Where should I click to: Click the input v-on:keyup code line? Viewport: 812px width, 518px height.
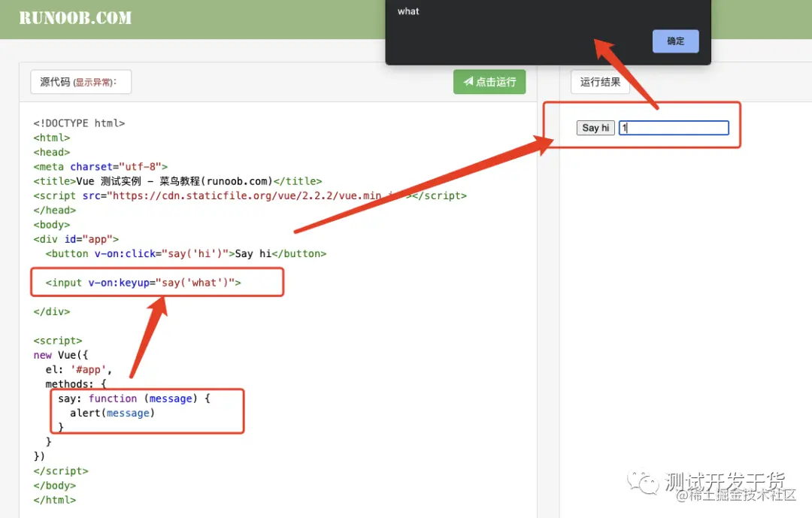[143, 283]
